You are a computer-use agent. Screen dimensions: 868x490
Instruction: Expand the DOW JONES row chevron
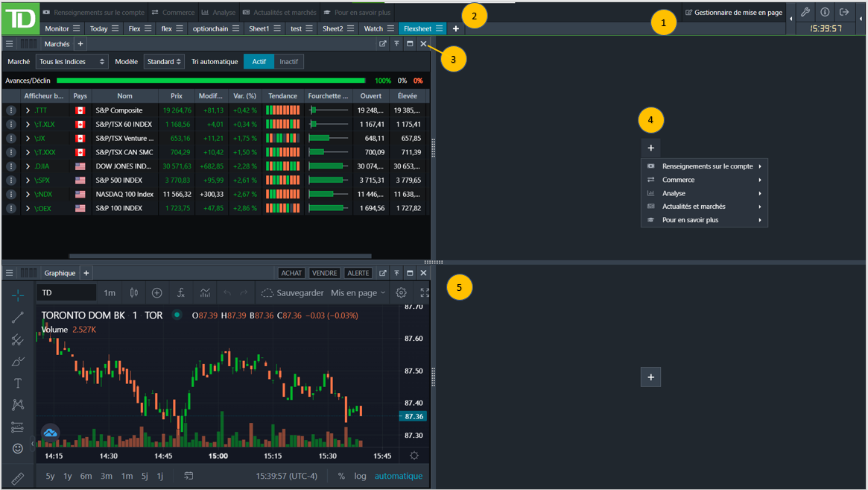pyautogui.click(x=28, y=166)
